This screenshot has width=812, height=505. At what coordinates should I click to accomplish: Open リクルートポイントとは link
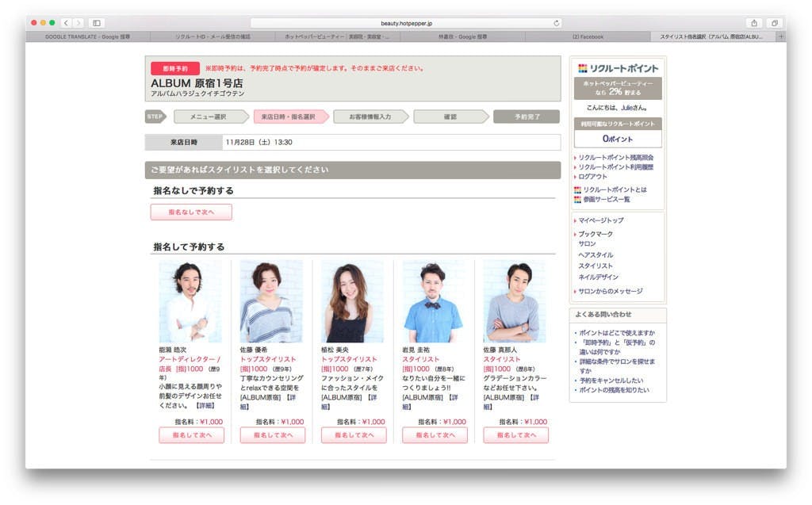click(615, 190)
